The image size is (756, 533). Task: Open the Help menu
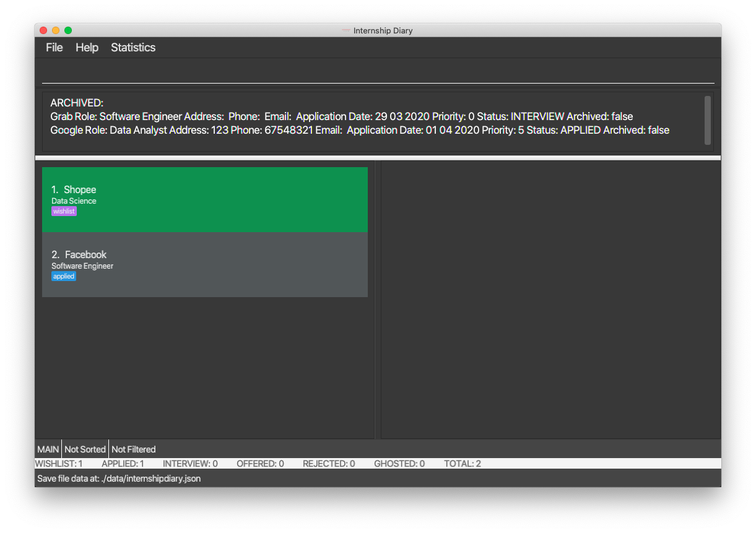point(87,48)
